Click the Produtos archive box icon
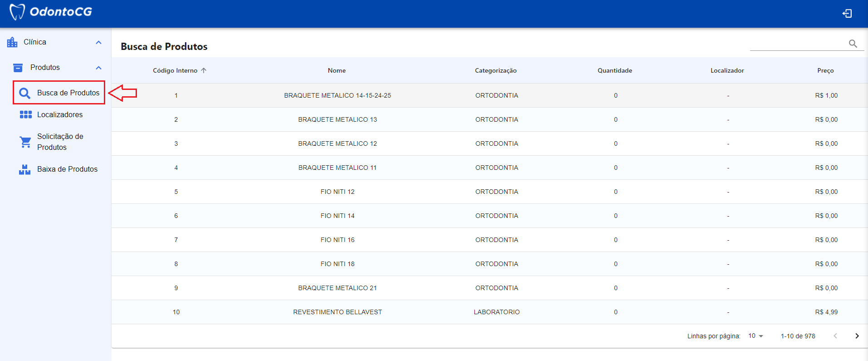This screenshot has height=361, width=868. tap(18, 68)
